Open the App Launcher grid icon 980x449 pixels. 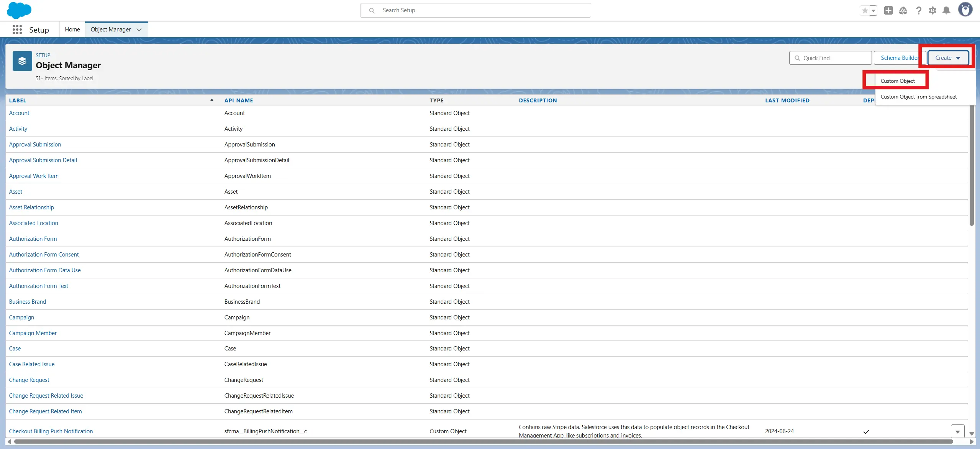pos(17,30)
